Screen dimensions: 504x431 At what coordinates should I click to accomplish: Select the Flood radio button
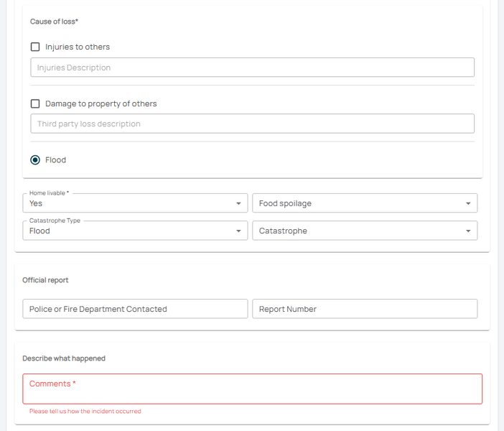35,160
